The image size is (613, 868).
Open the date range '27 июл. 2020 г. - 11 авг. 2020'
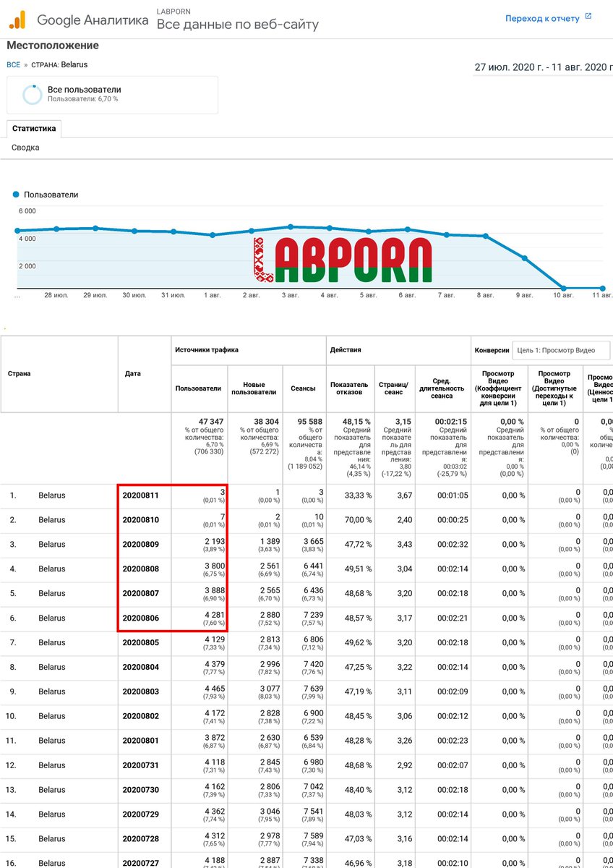pos(544,67)
